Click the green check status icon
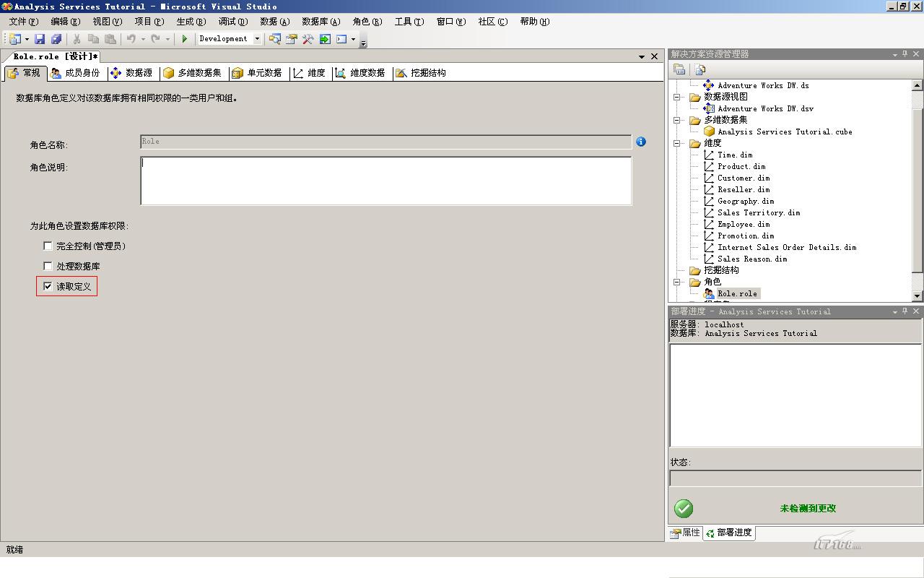This screenshot has width=924, height=578. tap(684, 509)
